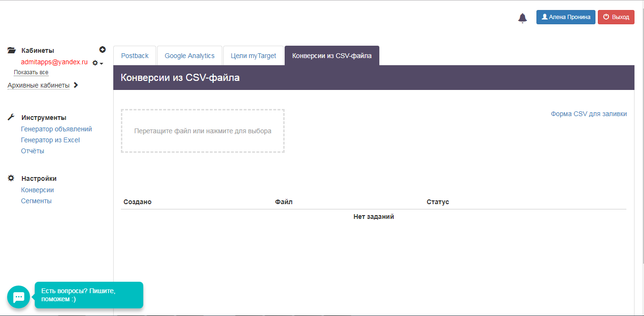This screenshot has width=644, height=316.
Task: Click the Есть вопросы? Пишите chat tooltip
Action: (89, 295)
